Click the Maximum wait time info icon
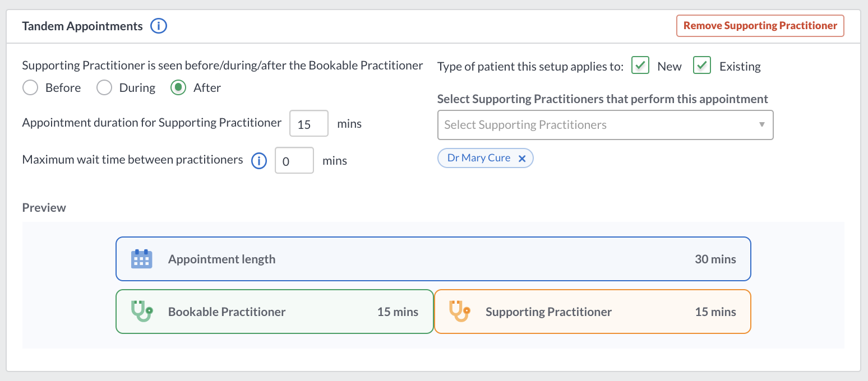This screenshot has height=381, width=868. (x=258, y=161)
